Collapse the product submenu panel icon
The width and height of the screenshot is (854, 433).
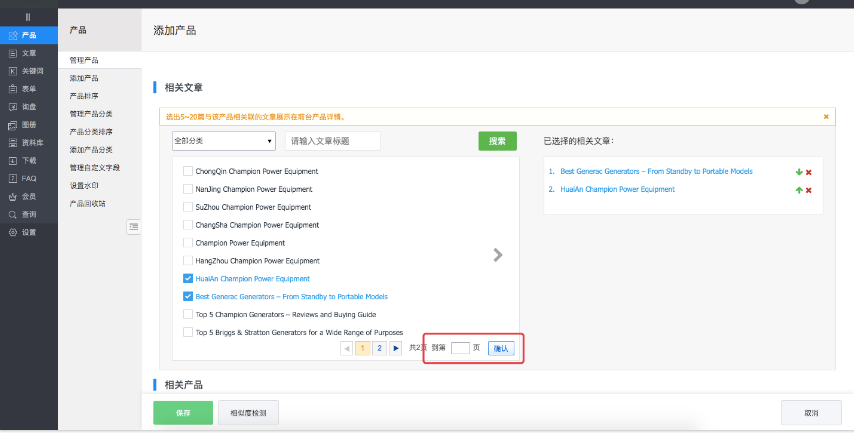tap(133, 227)
